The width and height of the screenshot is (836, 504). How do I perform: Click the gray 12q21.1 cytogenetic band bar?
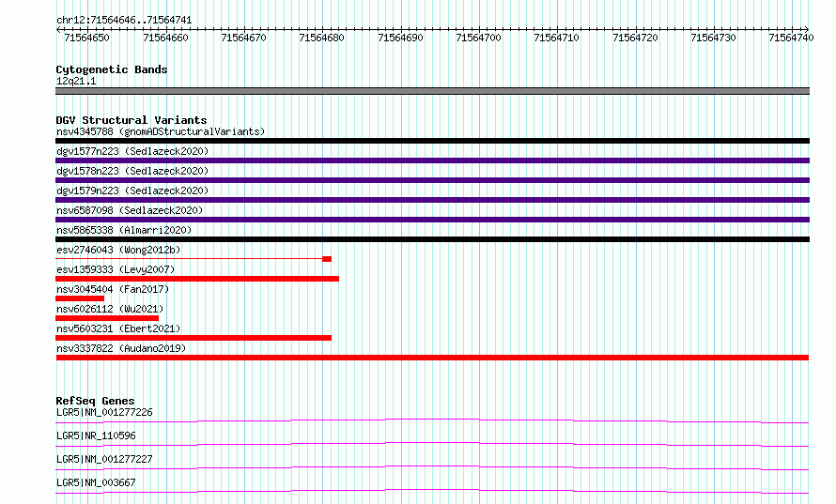pos(432,91)
